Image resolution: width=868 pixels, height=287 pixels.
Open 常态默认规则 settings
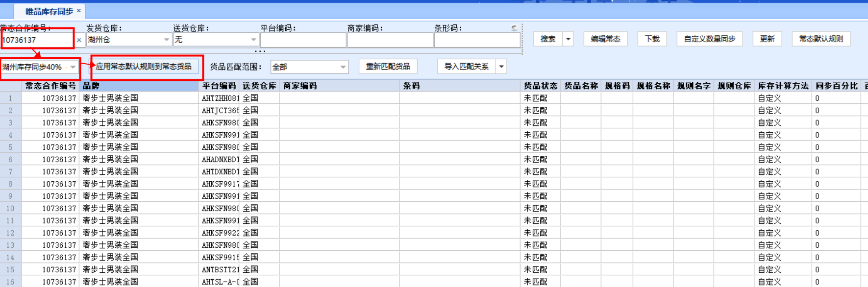click(x=821, y=39)
